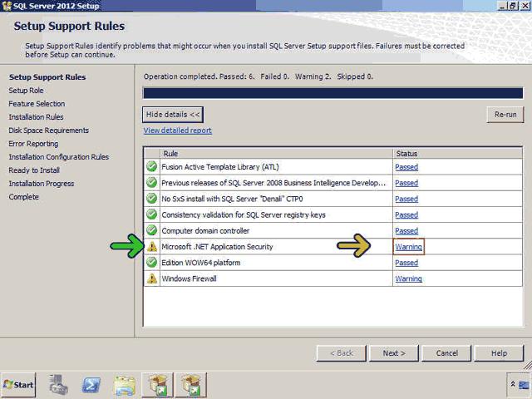
Task: Proceed with the Next button
Action: 394,353
